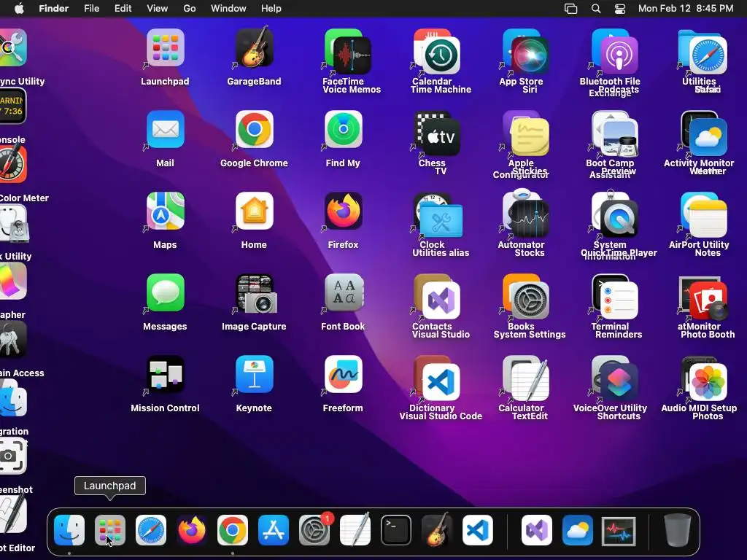Open Weather from the Dock
Screen dimensions: 747x560
click(578, 531)
